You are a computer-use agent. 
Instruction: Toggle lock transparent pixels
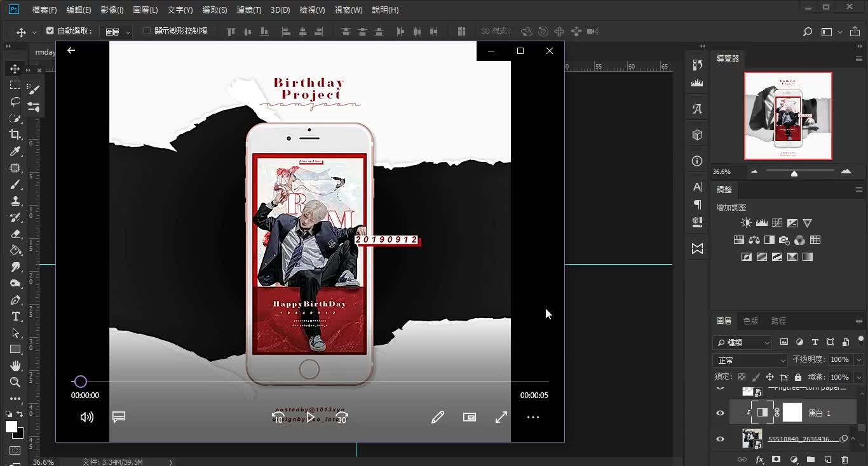click(742, 377)
